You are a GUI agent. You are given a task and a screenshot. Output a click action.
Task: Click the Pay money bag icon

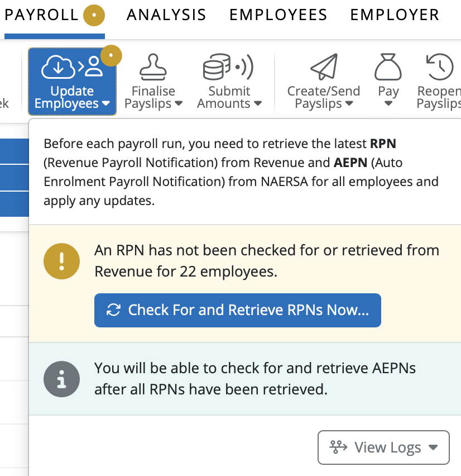[x=388, y=68]
